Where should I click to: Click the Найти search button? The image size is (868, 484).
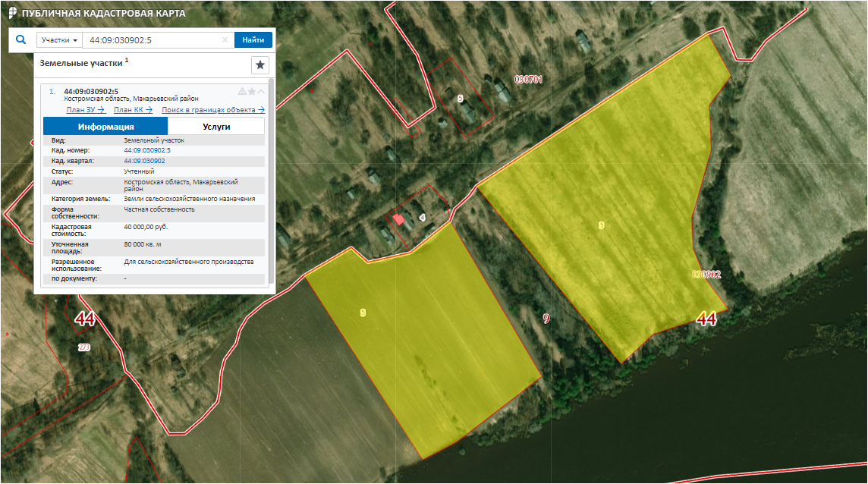pyautogui.click(x=253, y=40)
